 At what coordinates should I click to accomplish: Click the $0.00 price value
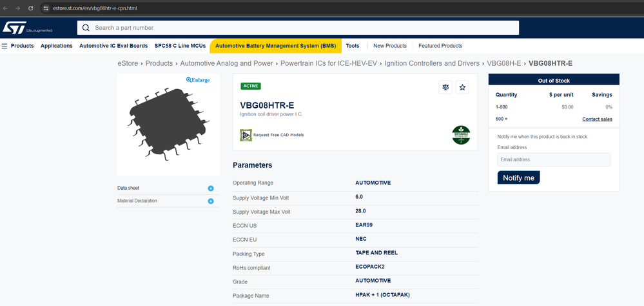pyautogui.click(x=567, y=107)
